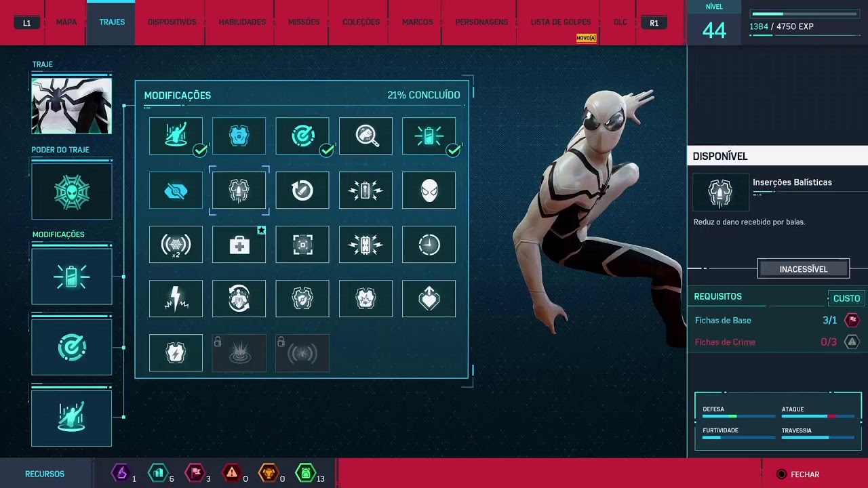
Task: Pick the lightning bolt shock modification
Action: 176,298
